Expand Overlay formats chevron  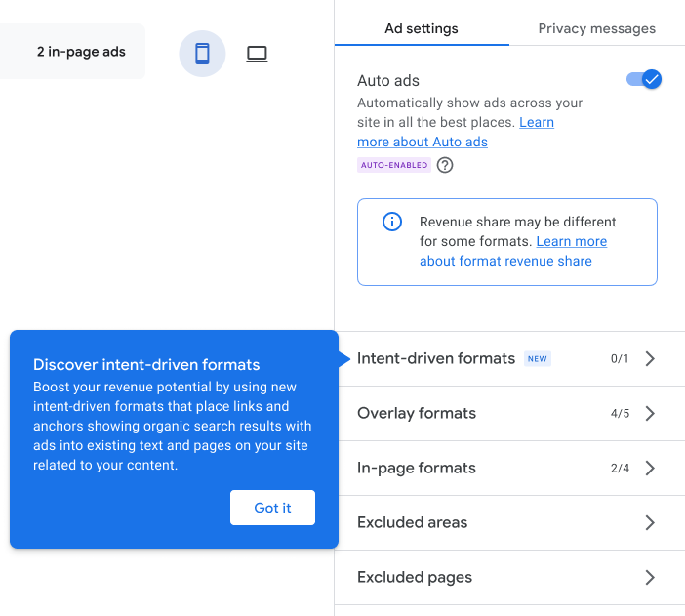pyautogui.click(x=650, y=413)
